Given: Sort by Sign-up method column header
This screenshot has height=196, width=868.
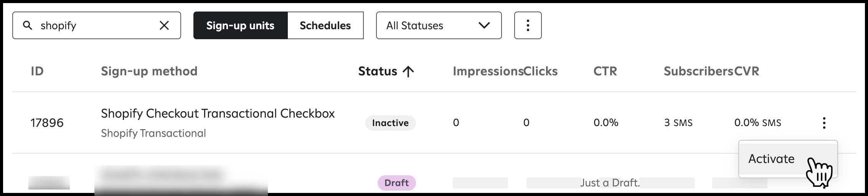Looking at the screenshot, I should pos(149,71).
